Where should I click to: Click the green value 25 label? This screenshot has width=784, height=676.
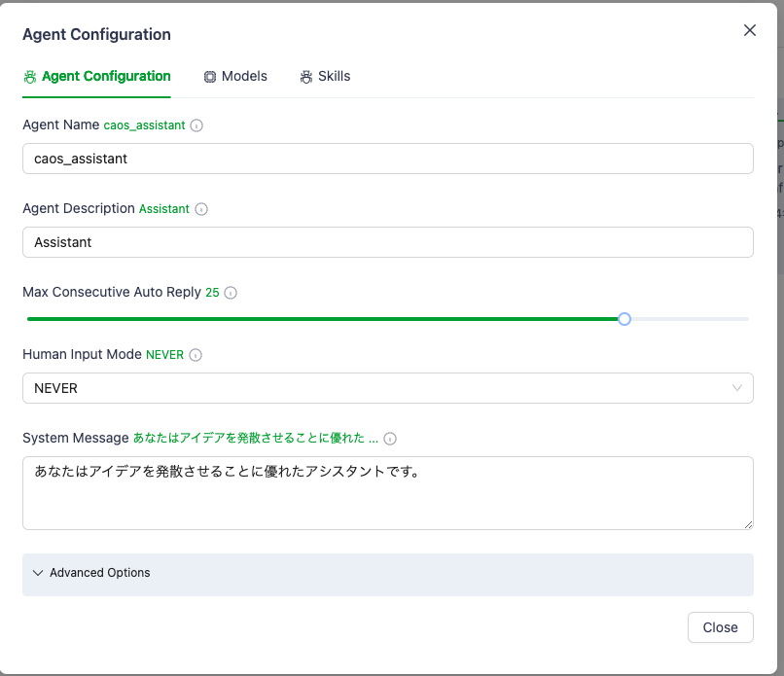point(212,293)
